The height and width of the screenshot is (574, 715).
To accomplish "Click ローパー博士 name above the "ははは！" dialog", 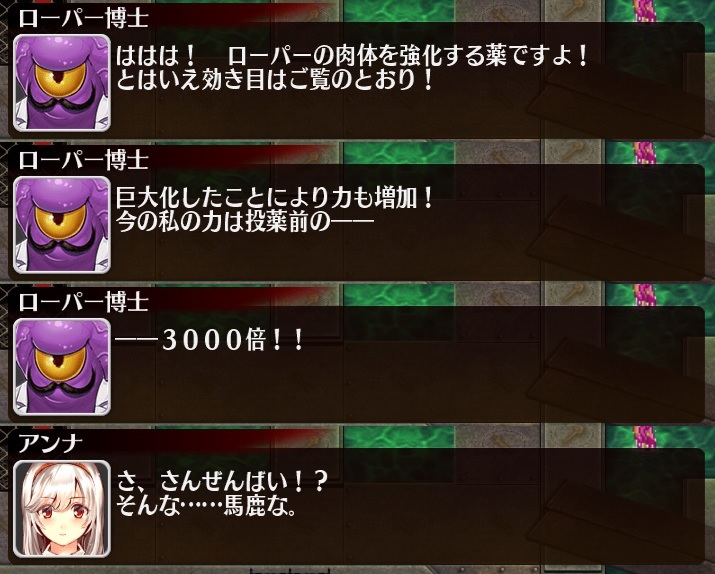I will 83,18.
